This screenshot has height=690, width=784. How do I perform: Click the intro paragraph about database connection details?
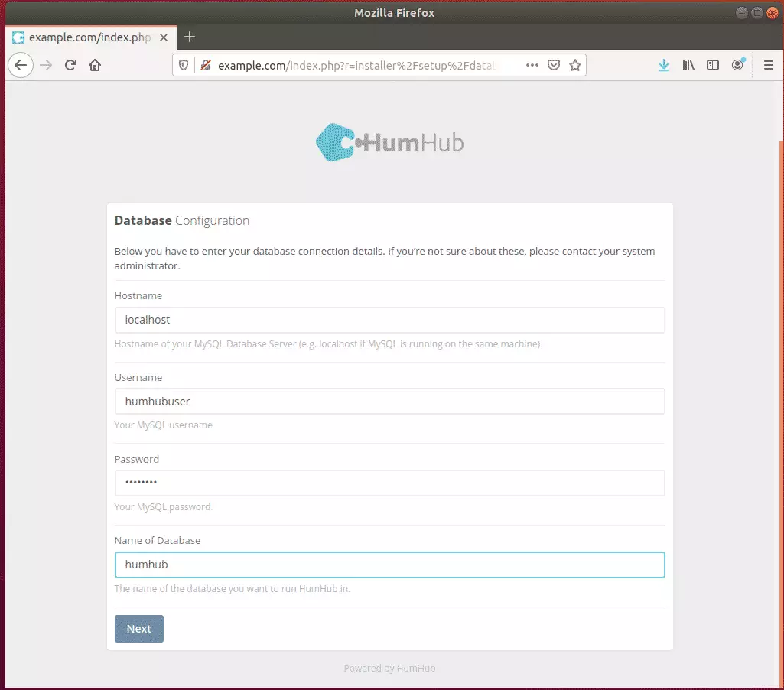(x=385, y=259)
